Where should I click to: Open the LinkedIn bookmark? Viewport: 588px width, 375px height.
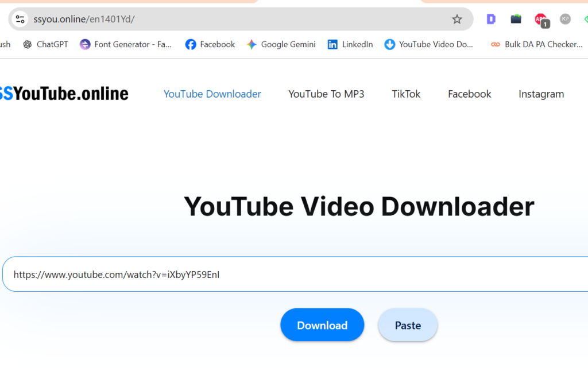click(x=350, y=44)
